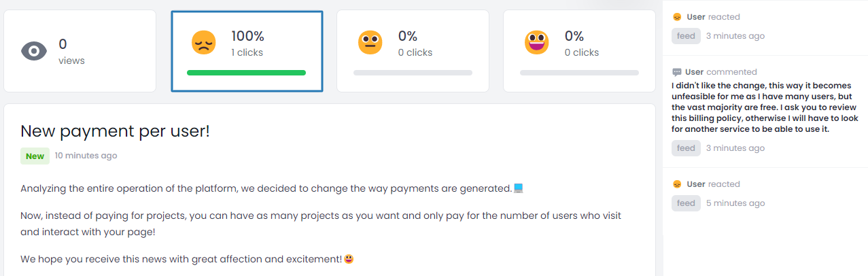Click the feed tag under the user comment
Screen dimensions: 868x276
pos(686,148)
